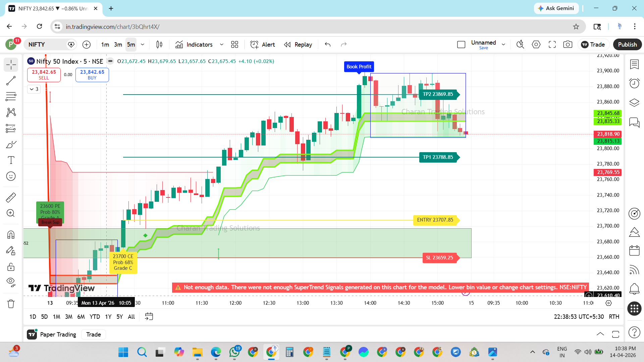Open the Indicators favorites dropdown arrow
The height and width of the screenshot is (362, 644).
click(x=221, y=45)
